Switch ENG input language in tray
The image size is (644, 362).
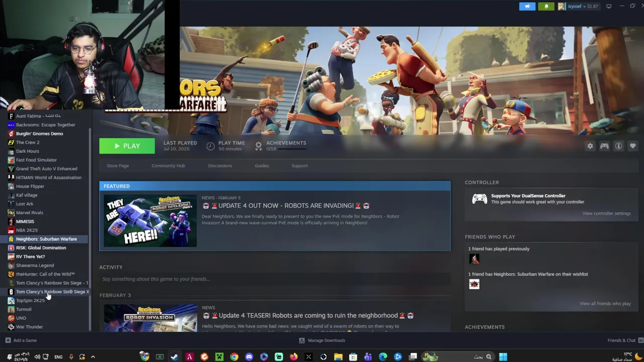58,357
